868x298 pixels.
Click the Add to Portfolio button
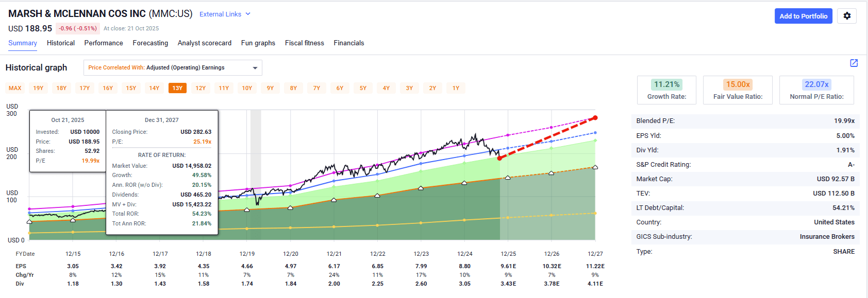[x=803, y=16]
